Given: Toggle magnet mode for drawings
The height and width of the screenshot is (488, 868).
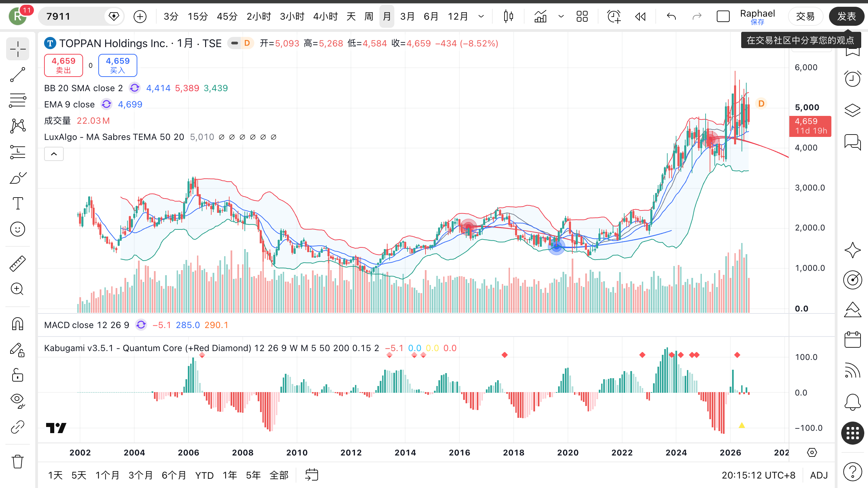Looking at the screenshot, I should (x=18, y=324).
